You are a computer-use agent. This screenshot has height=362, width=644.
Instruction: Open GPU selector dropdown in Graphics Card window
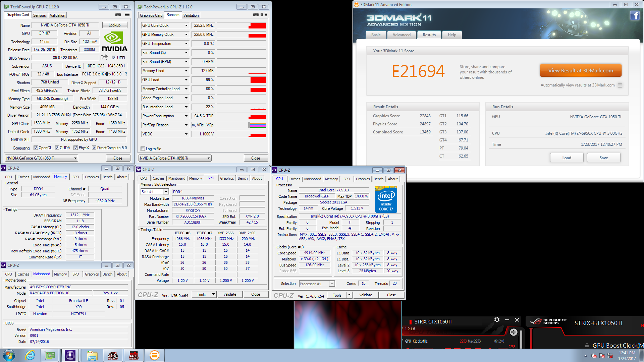click(x=75, y=158)
